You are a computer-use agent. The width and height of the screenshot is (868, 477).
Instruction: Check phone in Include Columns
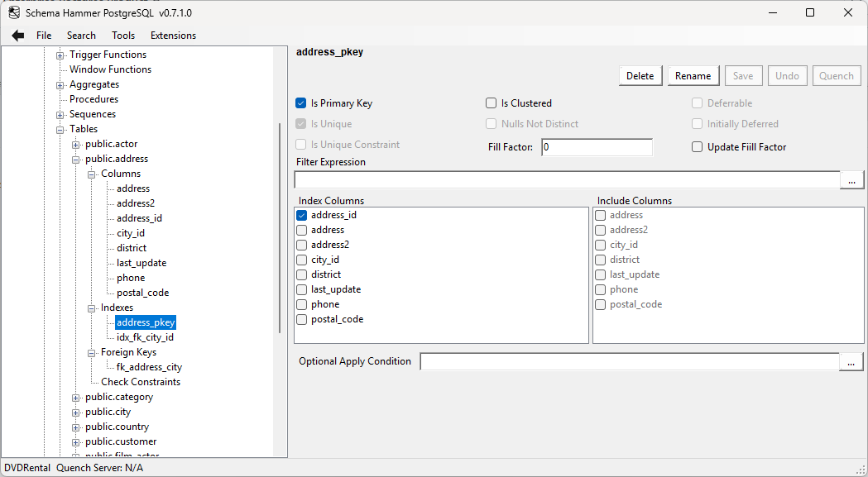(x=600, y=289)
